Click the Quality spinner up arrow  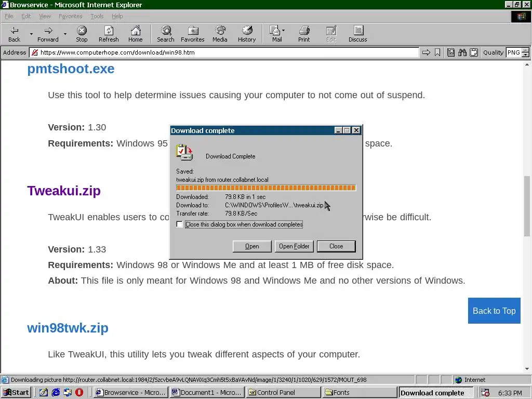(x=526, y=50)
